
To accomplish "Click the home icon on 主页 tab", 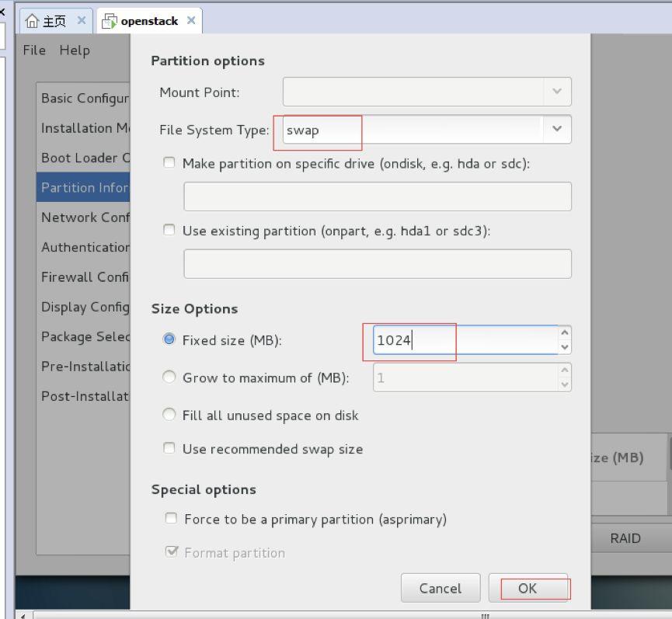I will pos(32,21).
